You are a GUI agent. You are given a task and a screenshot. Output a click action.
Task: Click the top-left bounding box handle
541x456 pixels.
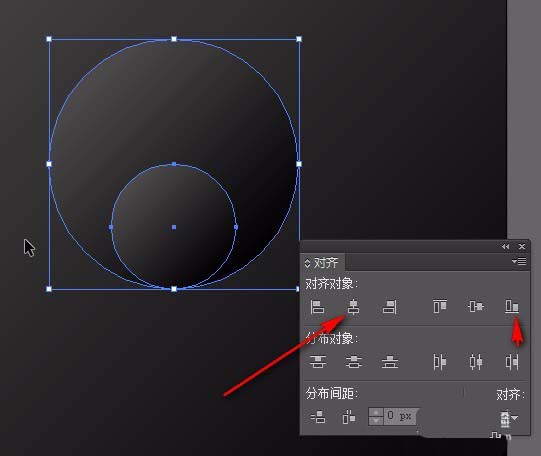[x=49, y=39]
